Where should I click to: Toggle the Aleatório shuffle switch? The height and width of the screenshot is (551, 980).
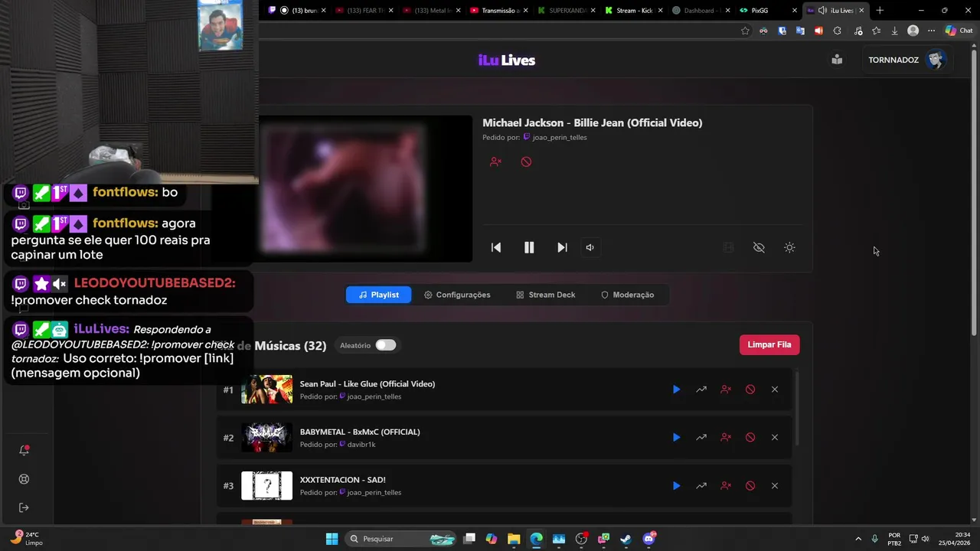click(x=385, y=345)
